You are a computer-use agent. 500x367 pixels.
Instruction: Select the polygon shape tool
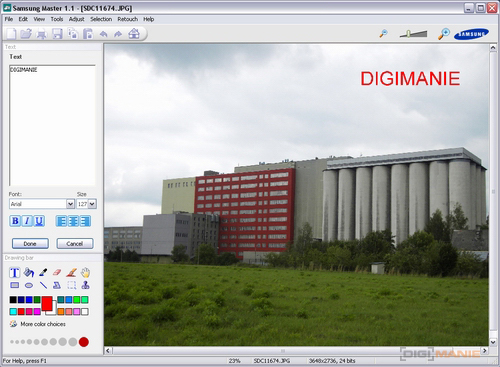click(57, 285)
